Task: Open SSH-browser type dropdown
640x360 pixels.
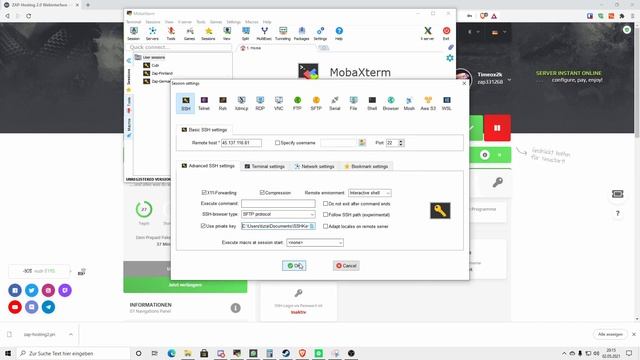Action: pos(278,214)
